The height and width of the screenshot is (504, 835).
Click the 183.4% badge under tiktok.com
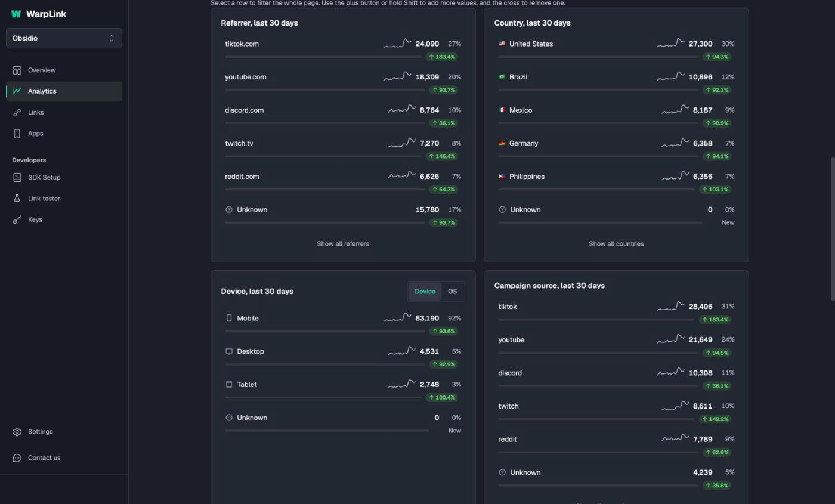point(442,57)
